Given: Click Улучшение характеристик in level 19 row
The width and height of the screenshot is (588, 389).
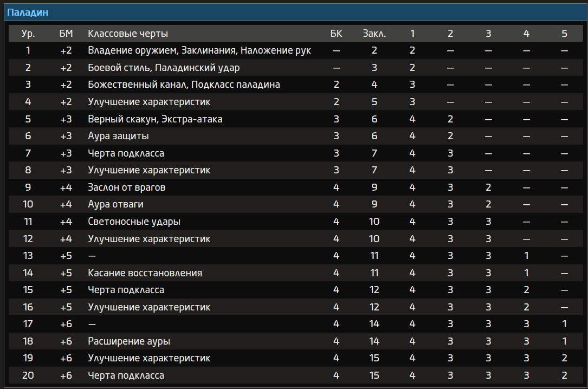Looking at the screenshot, I should 149,358.
